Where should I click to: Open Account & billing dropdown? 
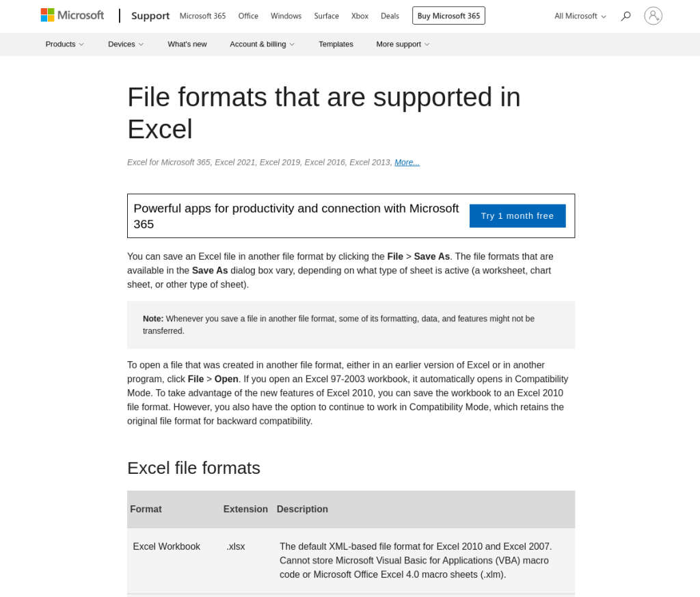pyautogui.click(x=262, y=44)
